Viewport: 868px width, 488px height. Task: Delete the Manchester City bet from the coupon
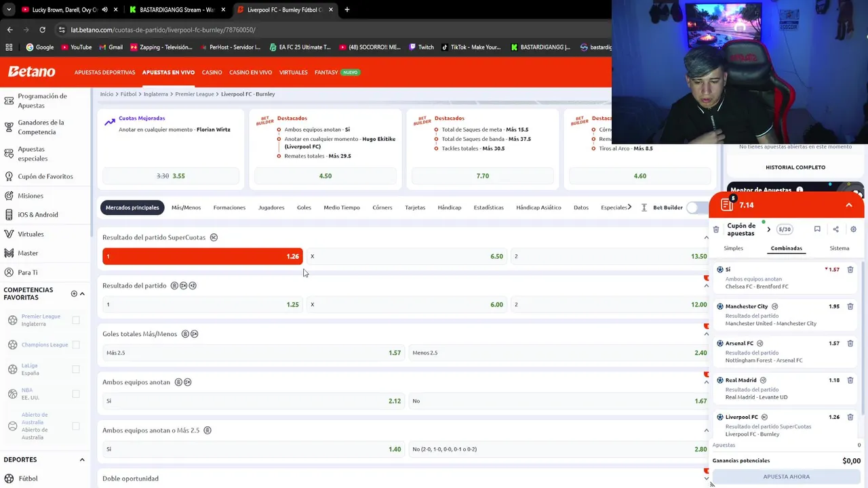click(x=850, y=306)
